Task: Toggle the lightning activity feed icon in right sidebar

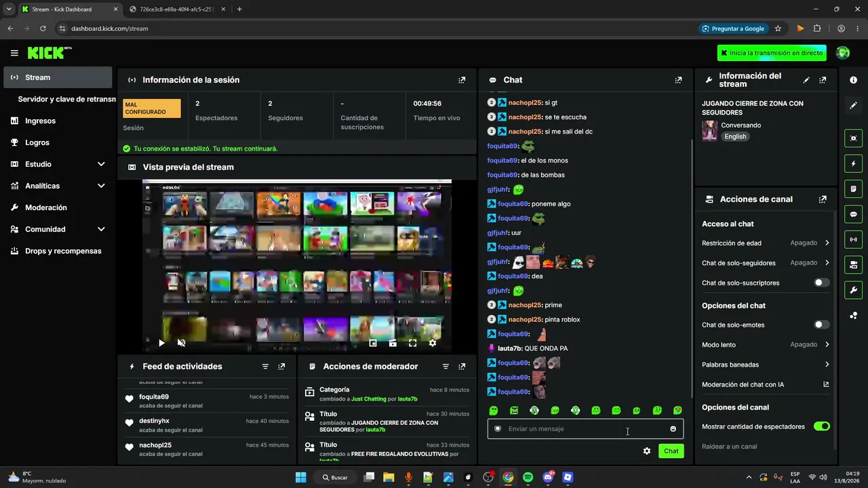Action: tap(853, 163)
